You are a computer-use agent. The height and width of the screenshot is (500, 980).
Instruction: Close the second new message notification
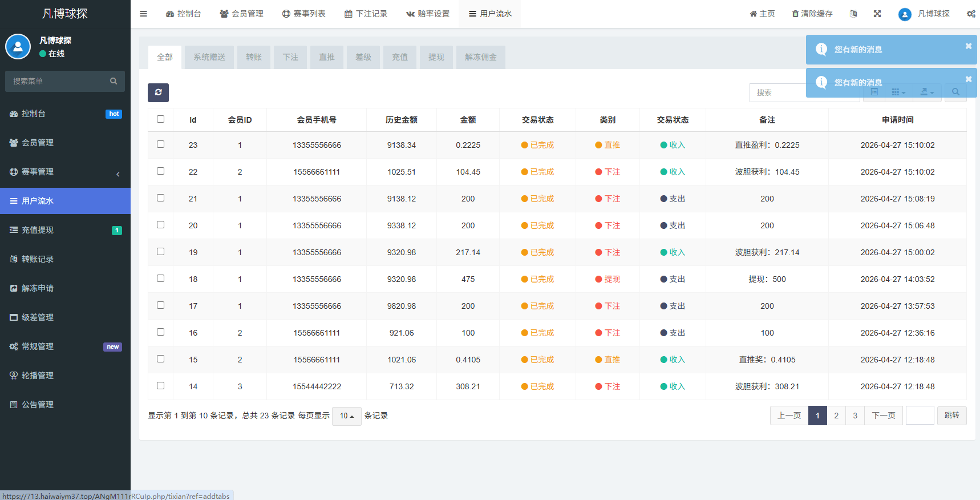pyautogui.click(x=969, y=79)
